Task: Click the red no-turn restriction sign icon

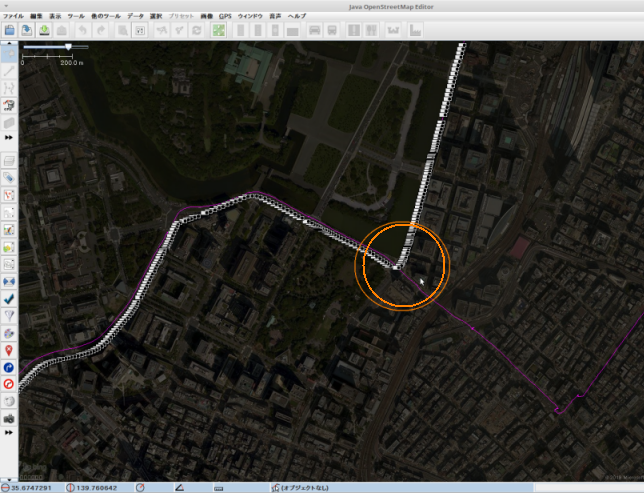Action: (x=9, y=384)
